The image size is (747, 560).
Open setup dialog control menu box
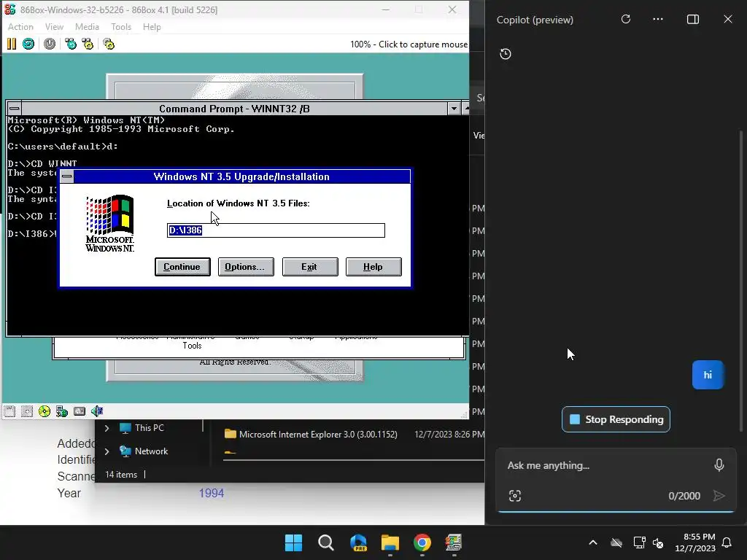pyautogui.click(x=67, y=176)
